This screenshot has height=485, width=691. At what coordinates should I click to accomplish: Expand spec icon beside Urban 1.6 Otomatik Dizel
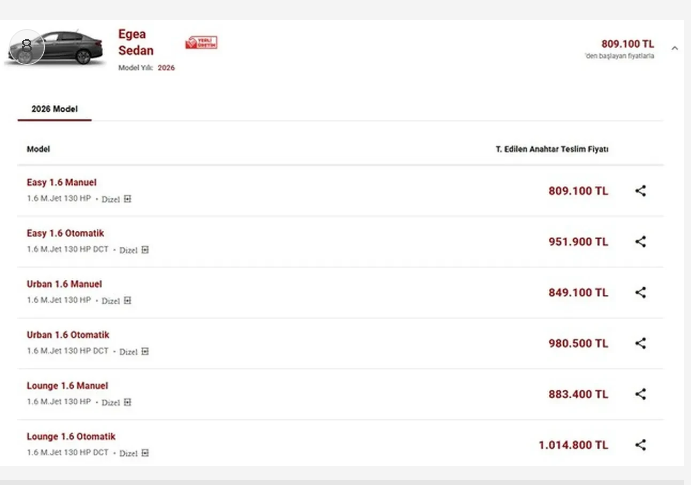tap(145, 352)
